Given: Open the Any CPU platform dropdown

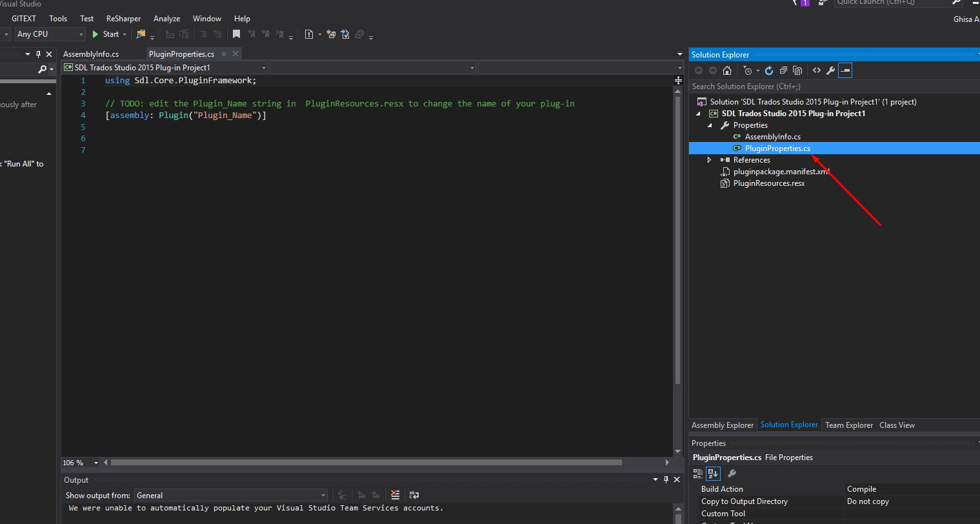Looking at the screenshot, I should (x=50, y=34).
